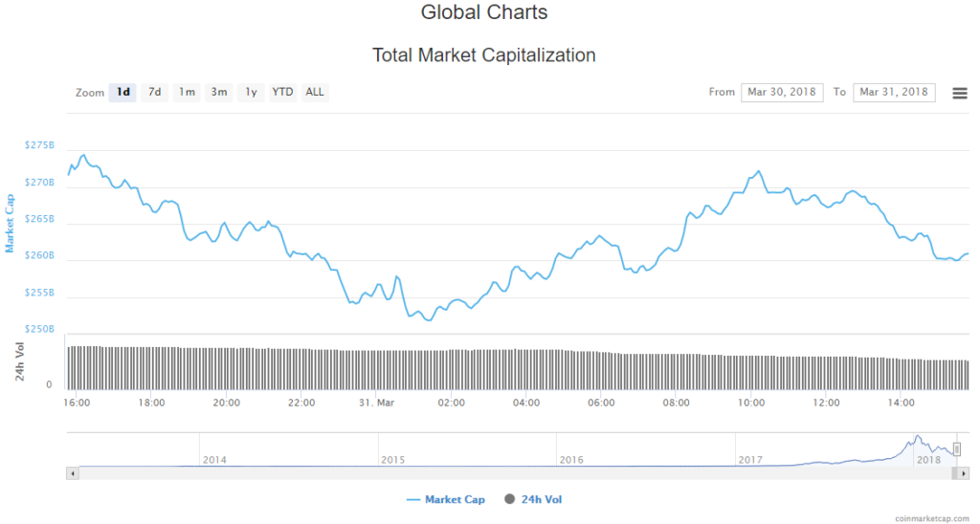Open the chart hamburger context menu

tap(959, 93)
